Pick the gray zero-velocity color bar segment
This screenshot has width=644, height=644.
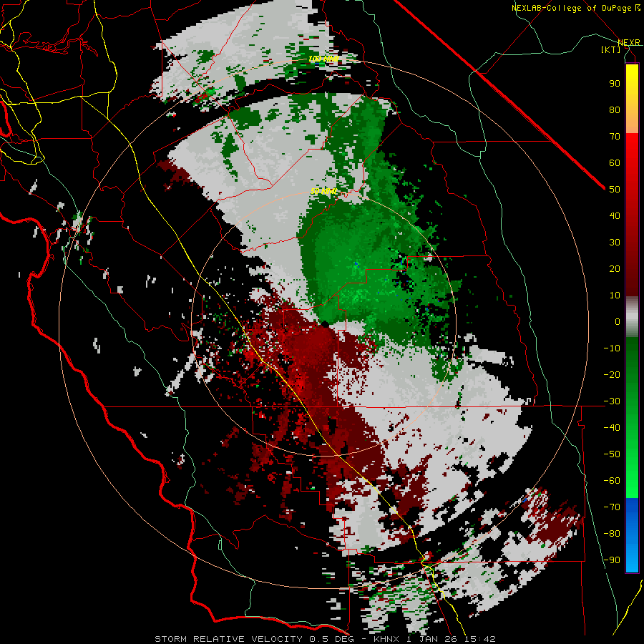632,317
